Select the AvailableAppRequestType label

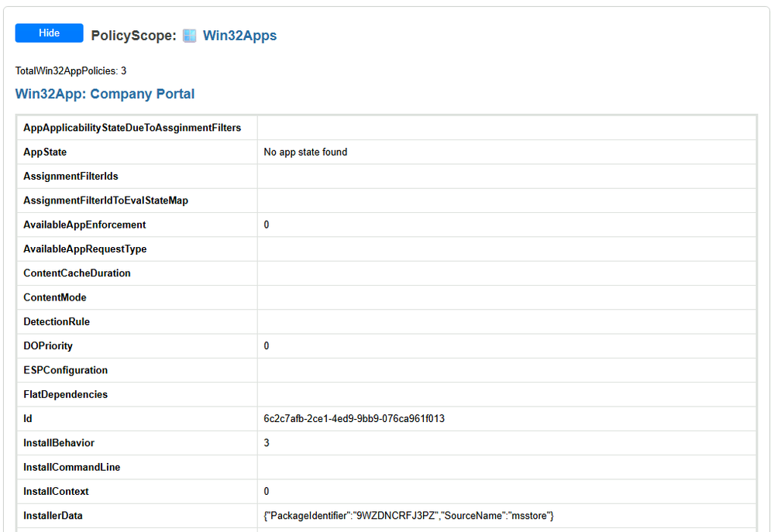(x=85, y=249)
